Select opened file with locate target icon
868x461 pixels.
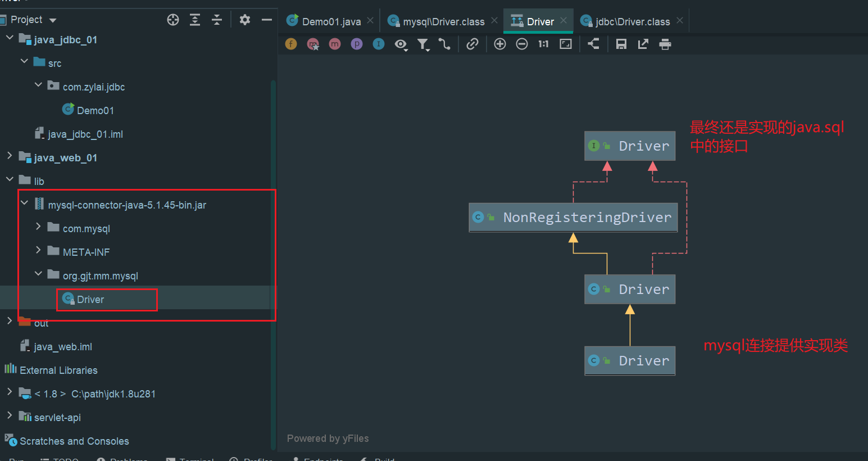coord(173,20)
